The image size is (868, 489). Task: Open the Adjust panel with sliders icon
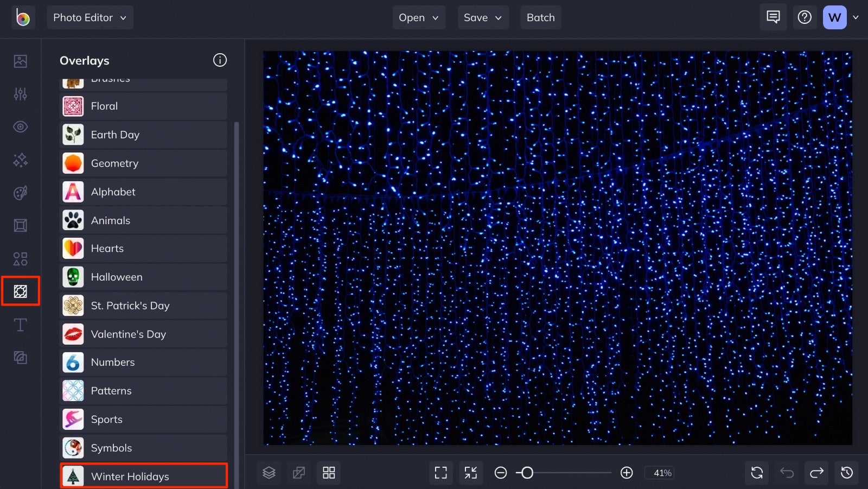(x=20, y=93)
